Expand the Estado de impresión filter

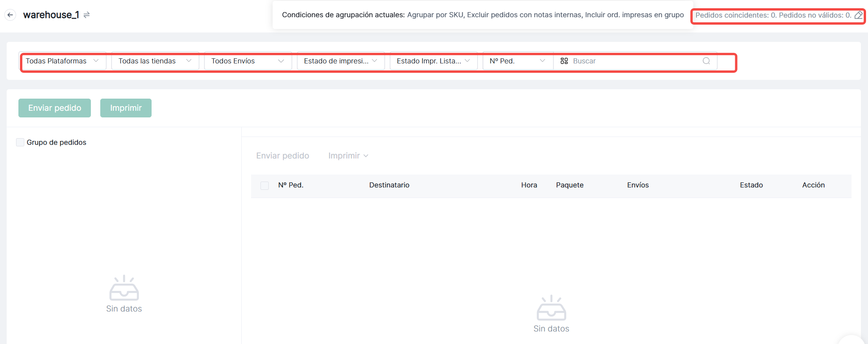coord(340,61)
